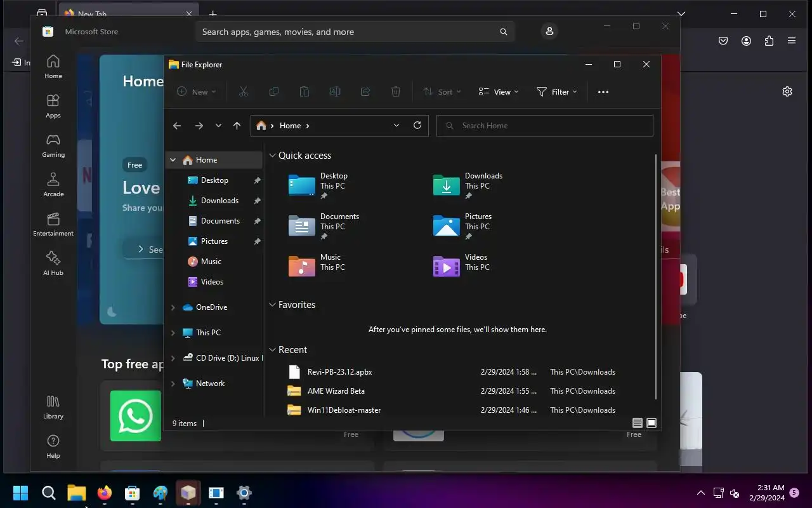This screenshot has height=508, width=812.
Task: Expand OneDrive in navigation pane
Action: pos(173,307)
